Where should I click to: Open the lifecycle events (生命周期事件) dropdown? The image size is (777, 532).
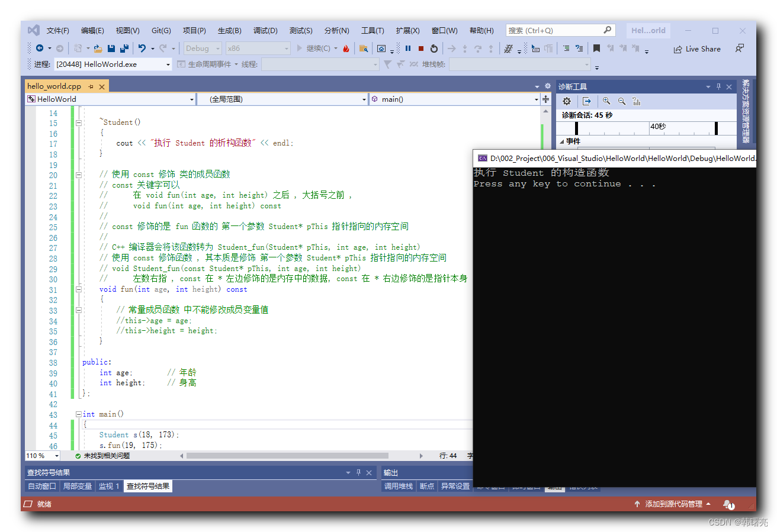point(236,65)
